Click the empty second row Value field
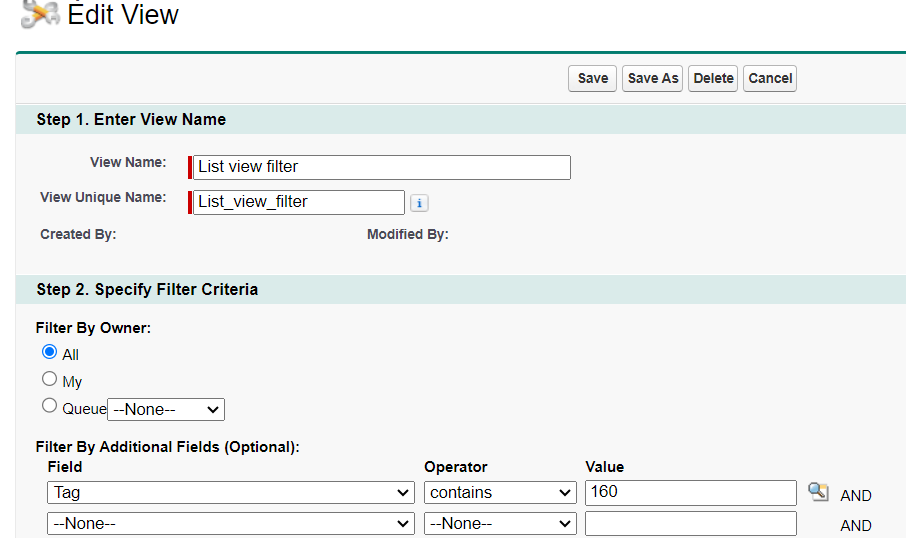Viewport: 906px width, 538px height. click(690, 523)
